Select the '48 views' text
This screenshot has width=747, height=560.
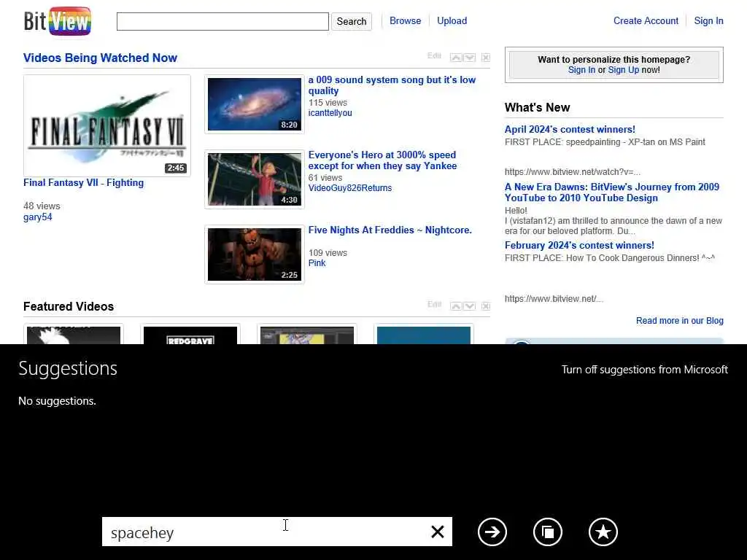coord(42,206)
